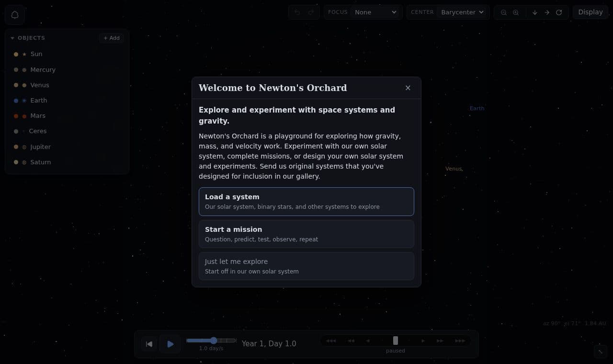This screenshot has height=364, width=613.
Task: Click the + Add object button
Action: point(112,38)
